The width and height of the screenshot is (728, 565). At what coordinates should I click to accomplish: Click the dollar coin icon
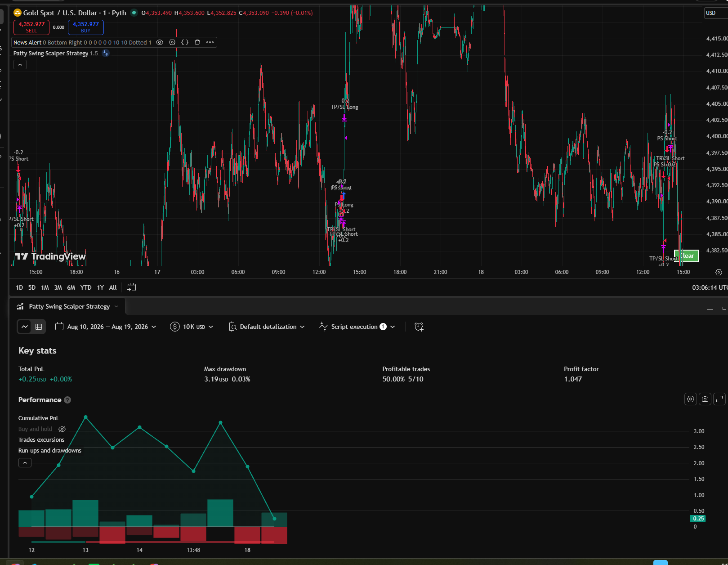(175, 327)
